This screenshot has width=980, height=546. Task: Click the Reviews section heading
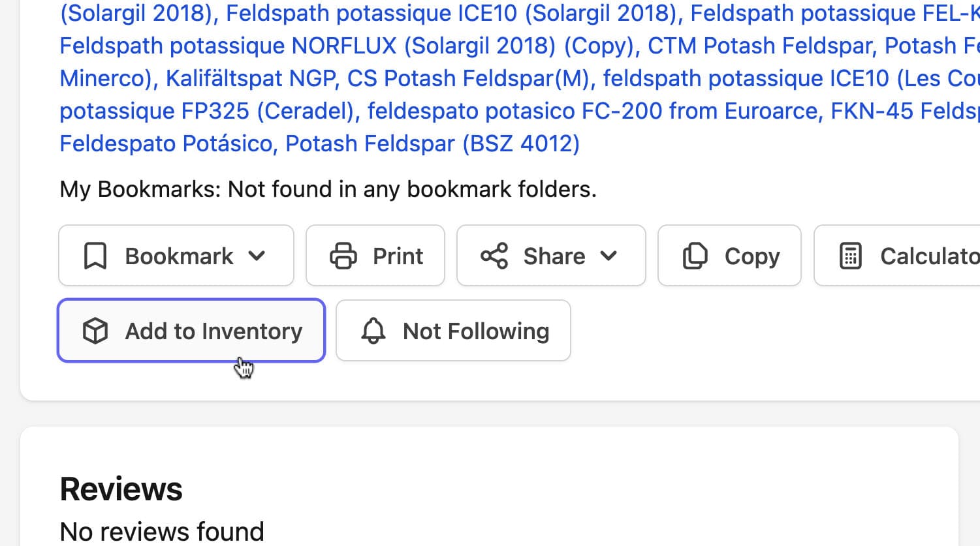pos(121,489)
